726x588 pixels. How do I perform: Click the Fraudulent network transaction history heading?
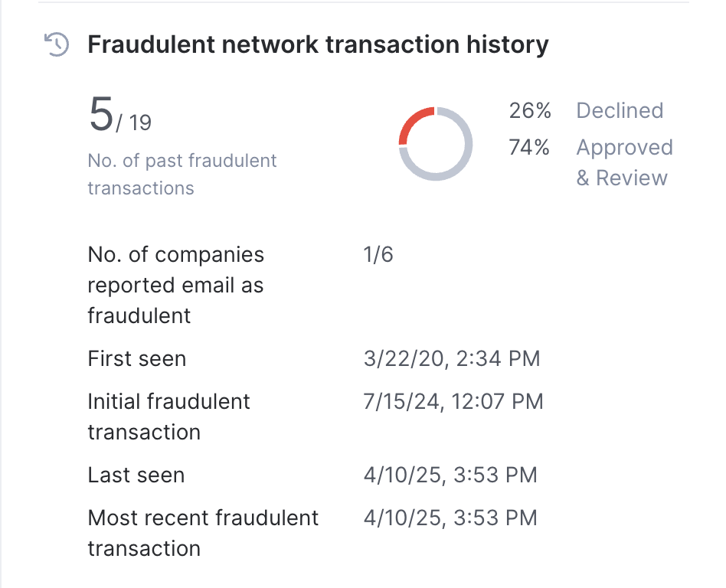[x=318, y=44]
